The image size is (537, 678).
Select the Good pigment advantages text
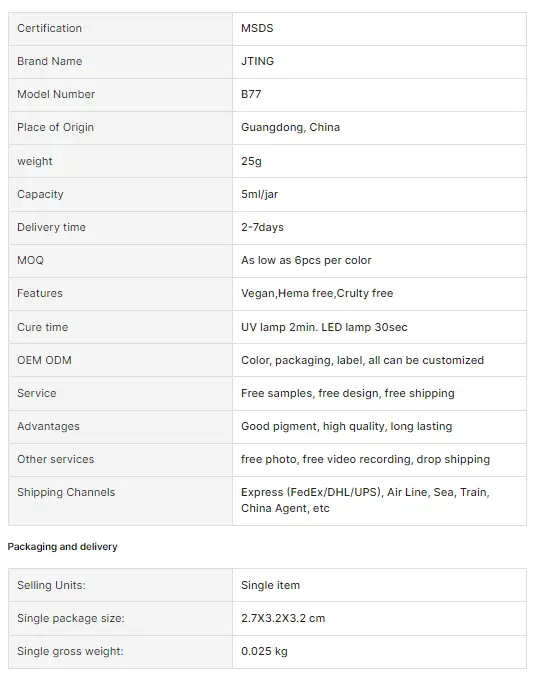(x=347, y=426)
